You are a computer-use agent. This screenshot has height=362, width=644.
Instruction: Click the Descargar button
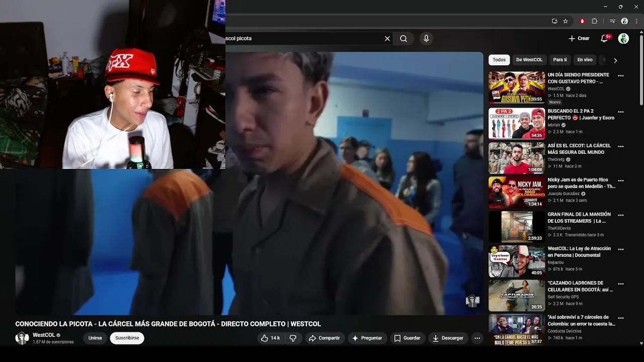point(448,338)
